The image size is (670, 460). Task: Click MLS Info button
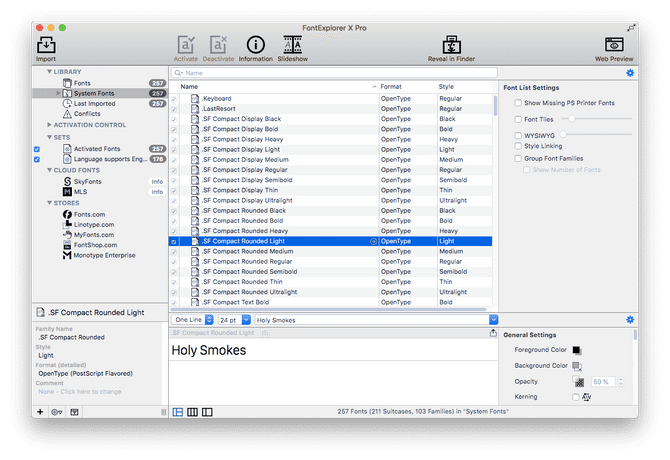pyautogui.click(x=157, y=192)
